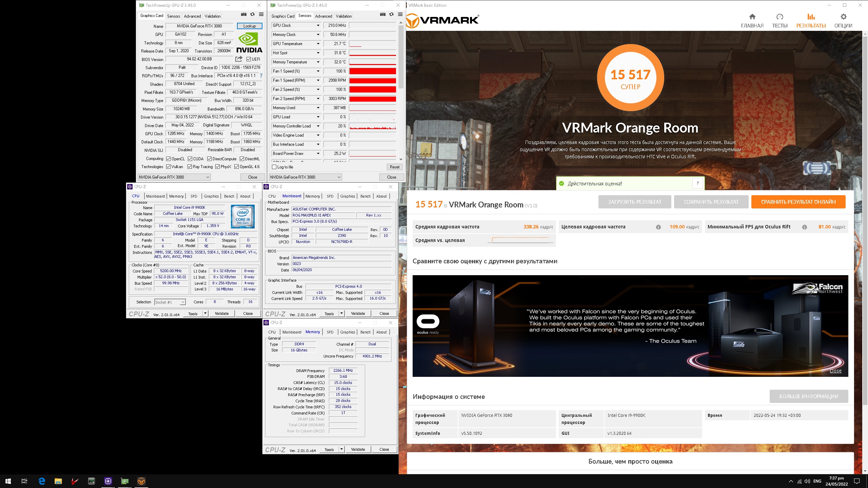The image size is (868, 488).
Task: Click screenshot camera icon in GPU-Z Graphics Card window
Action: coord(243,14)
